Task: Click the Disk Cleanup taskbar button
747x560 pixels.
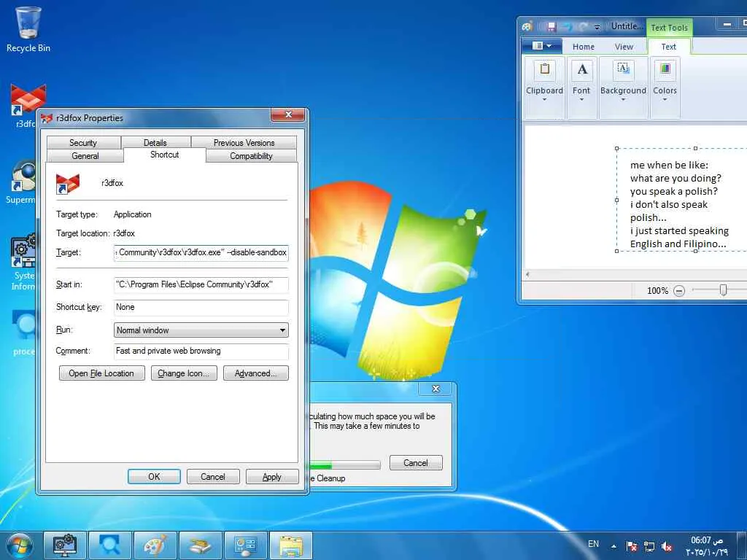Action: tap(201, 545)
